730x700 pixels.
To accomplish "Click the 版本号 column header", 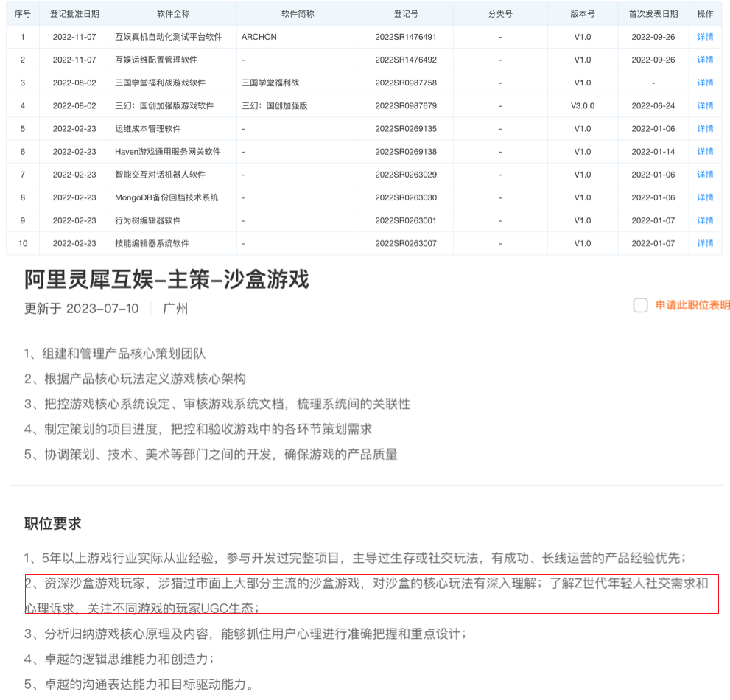I will coord(581,13).
